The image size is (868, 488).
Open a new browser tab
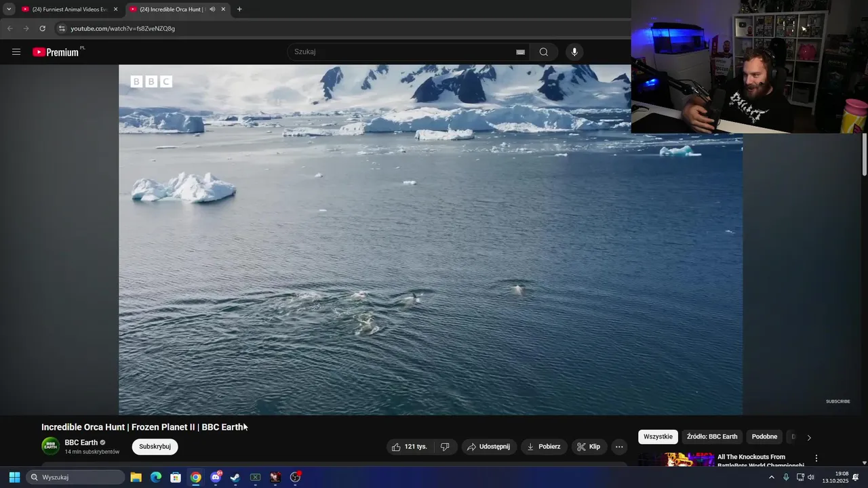239,9
